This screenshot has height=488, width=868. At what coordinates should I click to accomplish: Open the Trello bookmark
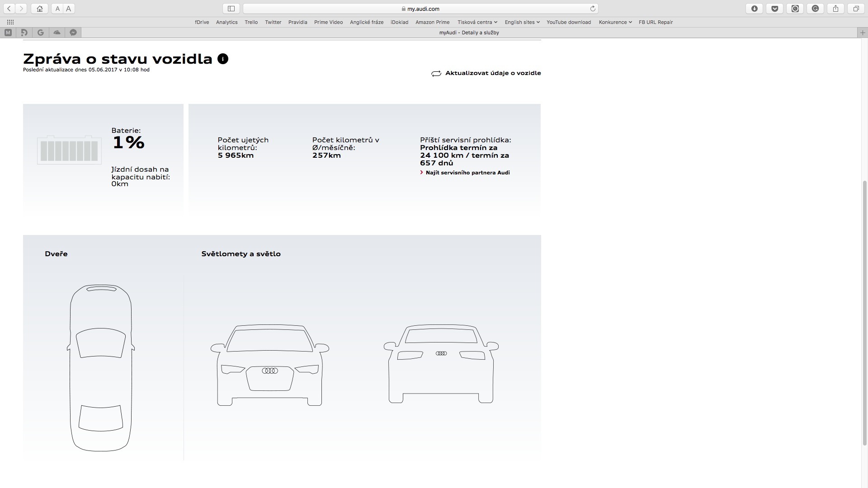pyautogui.click(x=251, y=22)
